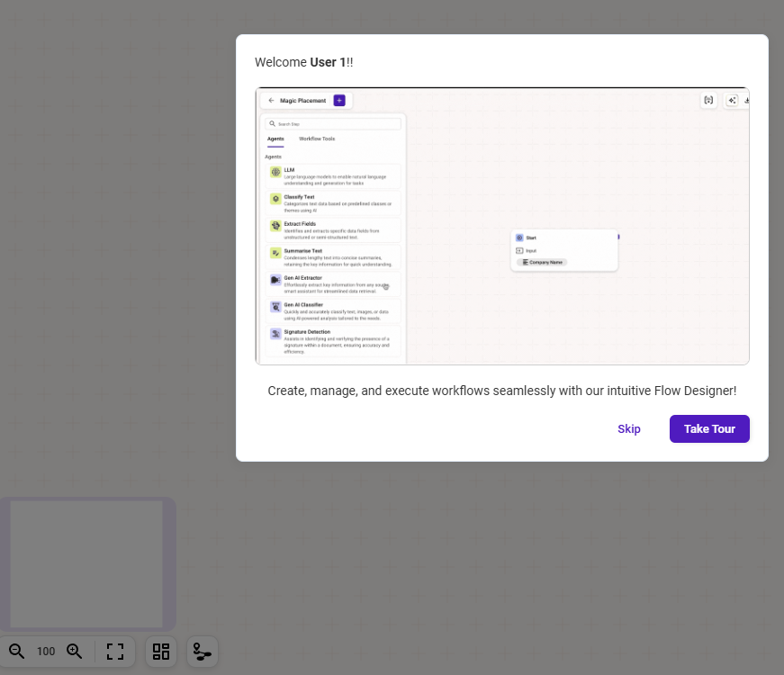Click the minimap panel above zoom controls
The image size is (784, 675).
point(86,564)
